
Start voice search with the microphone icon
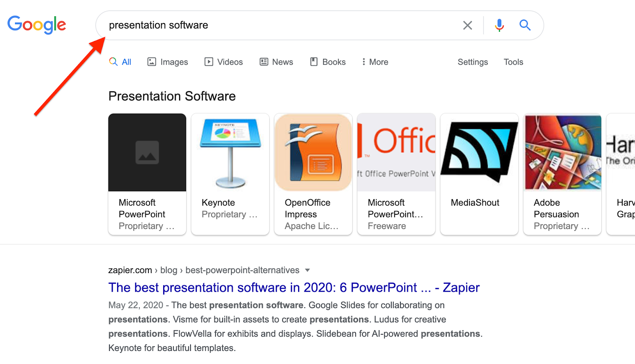(x=499, y=25)
